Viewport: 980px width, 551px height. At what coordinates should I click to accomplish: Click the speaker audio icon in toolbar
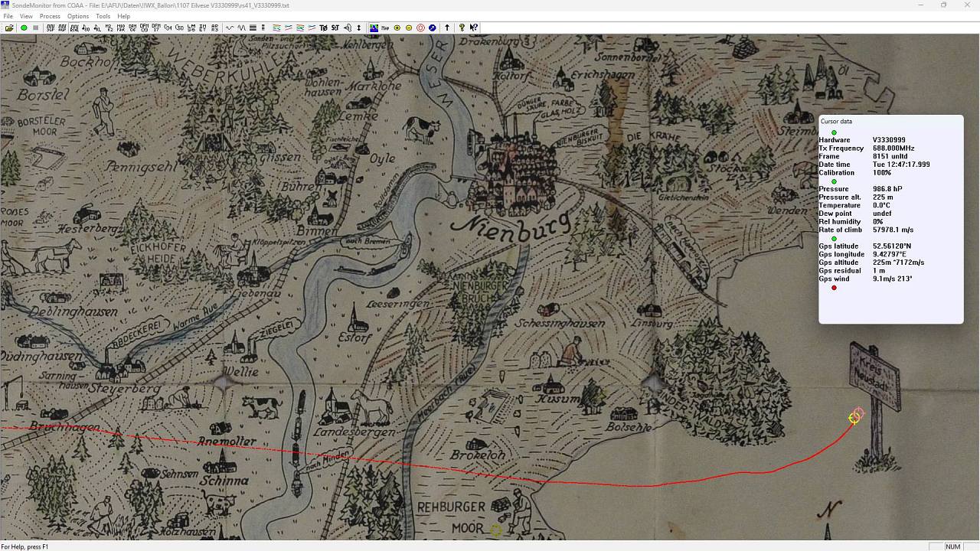348,28
